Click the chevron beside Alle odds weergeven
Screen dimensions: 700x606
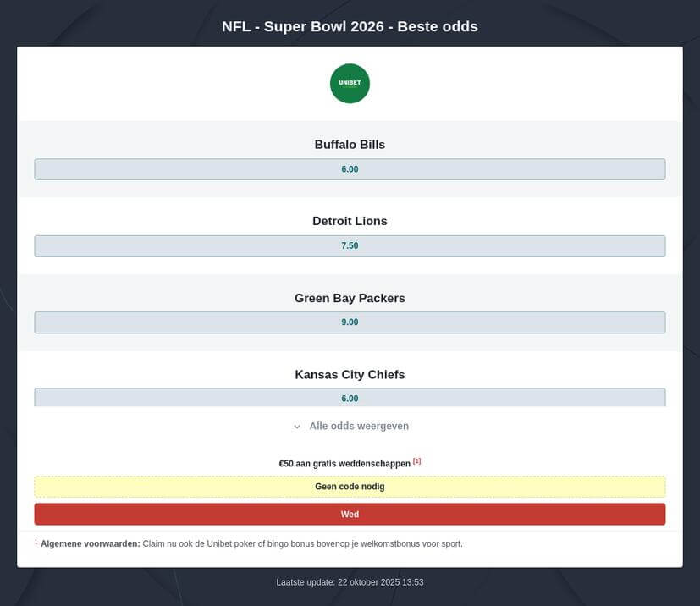point(297,427)
